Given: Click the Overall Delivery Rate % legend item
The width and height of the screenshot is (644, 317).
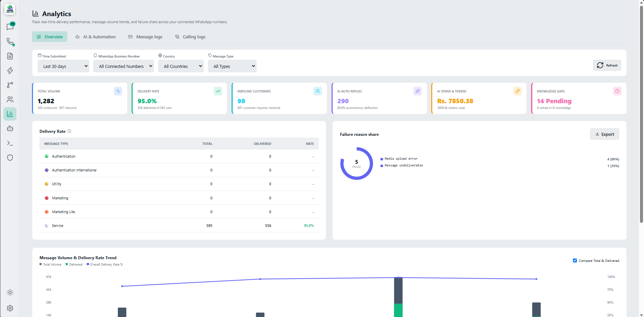Looking at the screenshot, I should 105,264.
